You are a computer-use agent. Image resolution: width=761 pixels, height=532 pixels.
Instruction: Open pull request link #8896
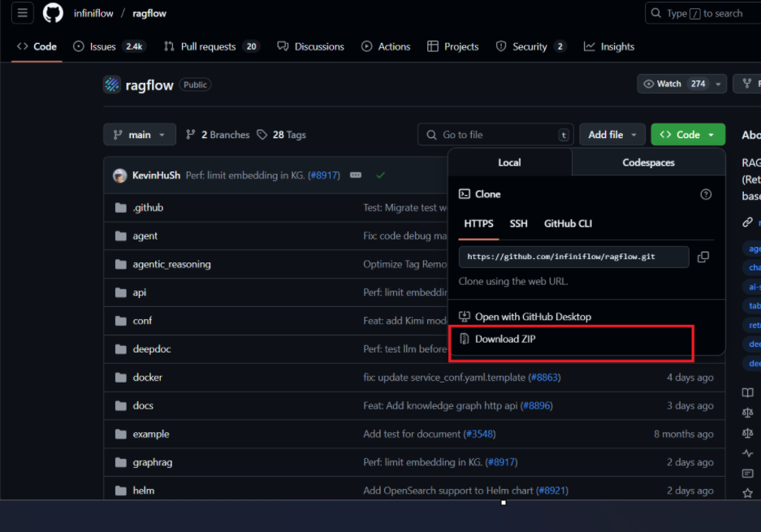click(x=537, y=405)
